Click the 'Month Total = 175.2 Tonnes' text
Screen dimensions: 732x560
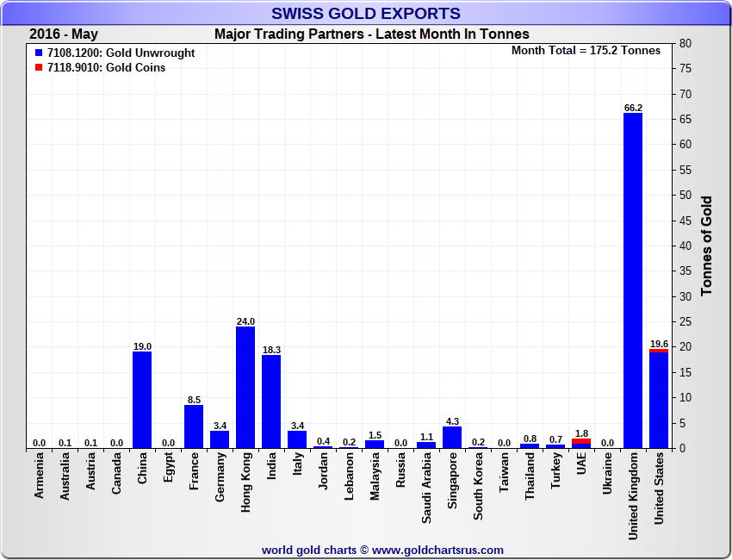pyautogui.click(x=586, y=51)
